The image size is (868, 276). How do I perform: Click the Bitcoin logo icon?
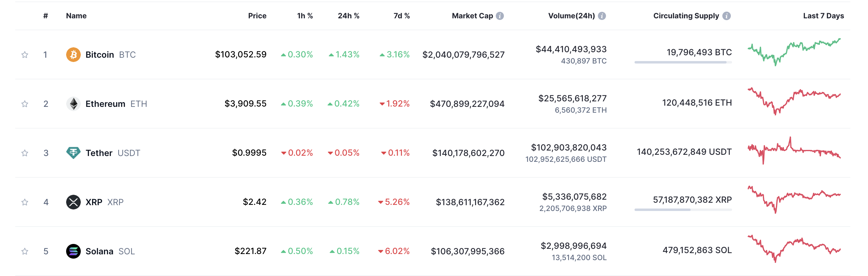click(73, 54)
